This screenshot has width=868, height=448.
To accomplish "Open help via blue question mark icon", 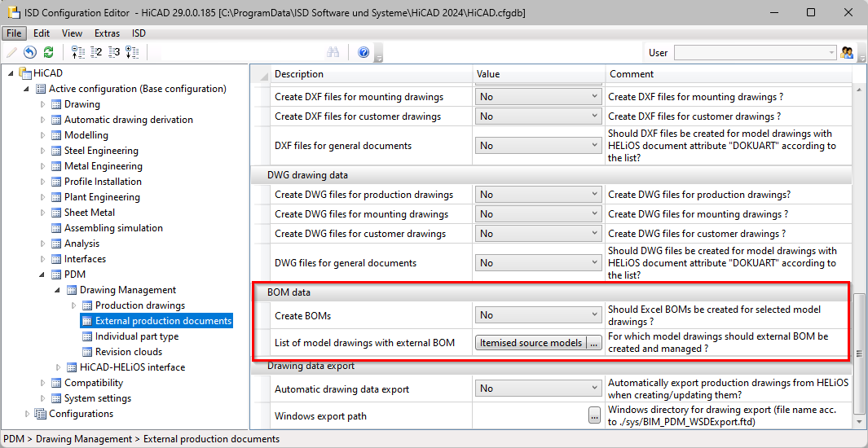I will 364,53.
